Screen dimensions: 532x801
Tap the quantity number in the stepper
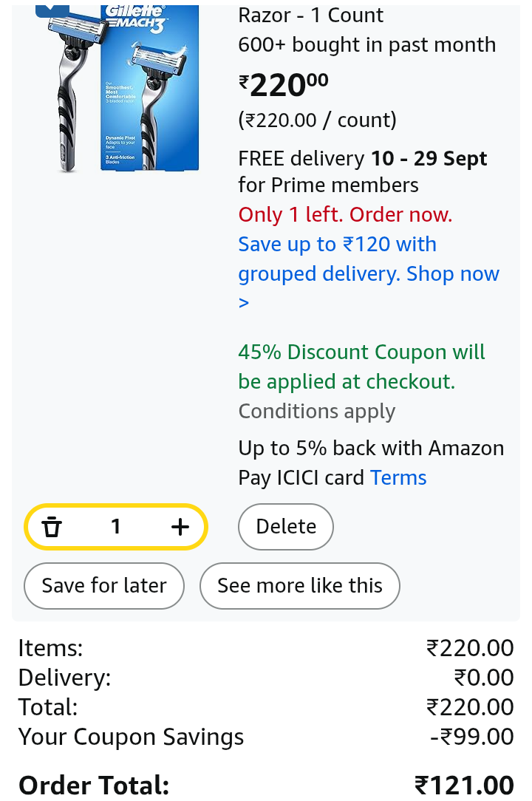pyautogui.click(x=115, y=527)
